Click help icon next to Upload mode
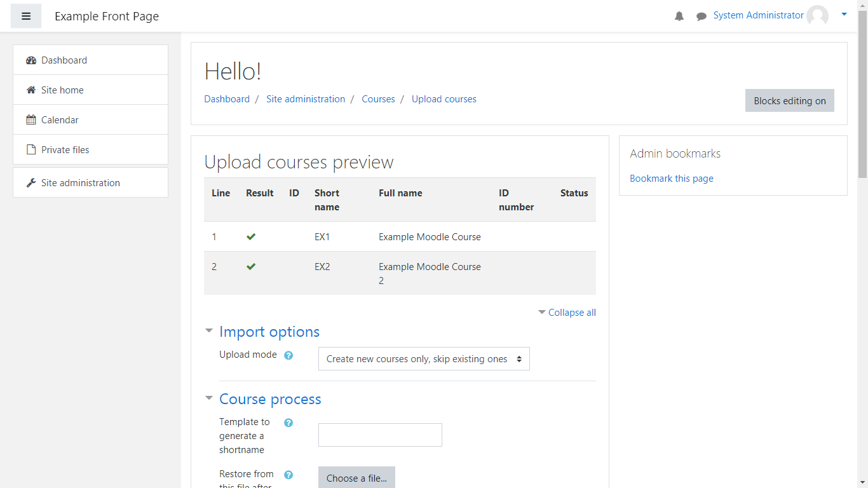The image size is (868, 488). (288, 355)
